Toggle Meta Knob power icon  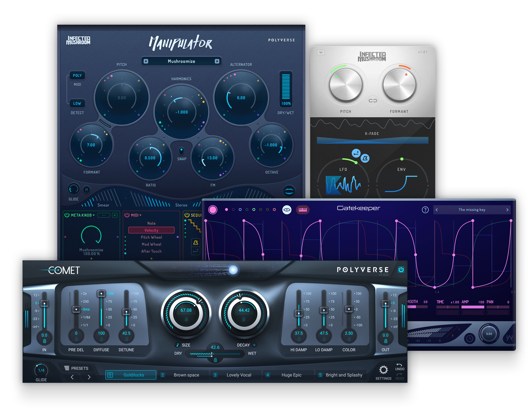coord(67,215)
